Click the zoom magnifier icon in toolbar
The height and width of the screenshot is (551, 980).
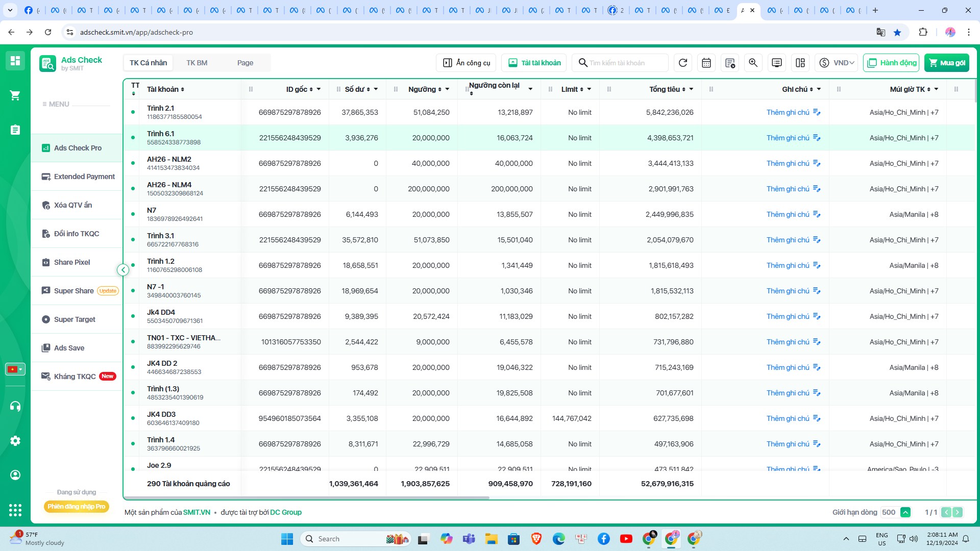pos(753,63)
